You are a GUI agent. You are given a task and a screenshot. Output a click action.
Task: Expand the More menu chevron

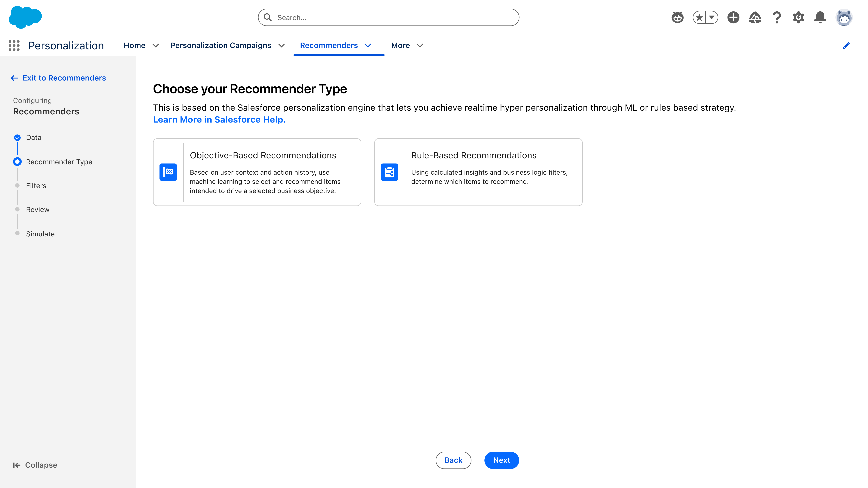point(420,46)
